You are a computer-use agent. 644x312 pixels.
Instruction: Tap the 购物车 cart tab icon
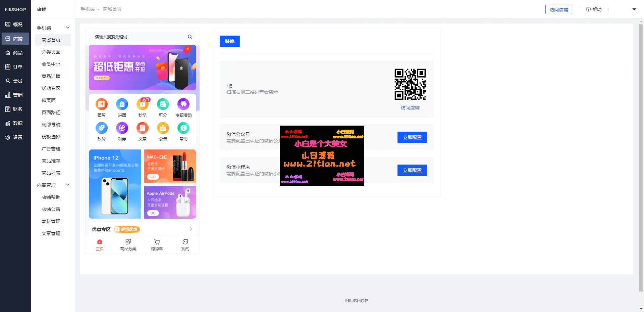click(157, 242)
